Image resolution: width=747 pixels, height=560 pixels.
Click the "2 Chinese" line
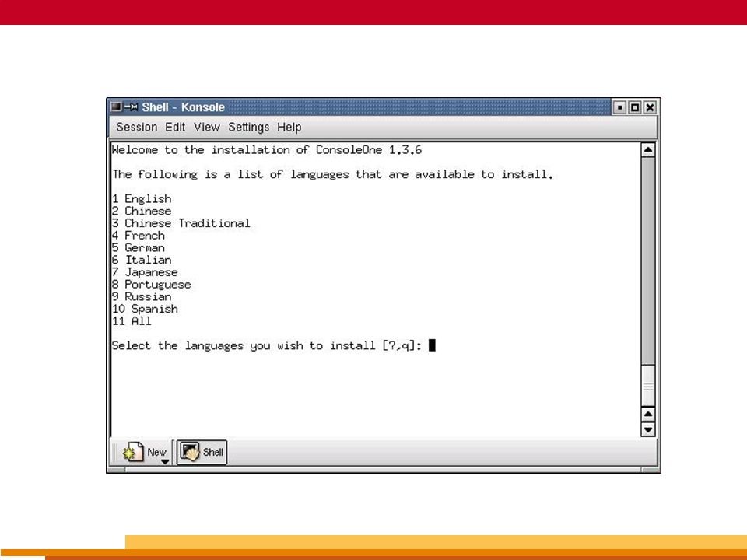coord(142,211)
